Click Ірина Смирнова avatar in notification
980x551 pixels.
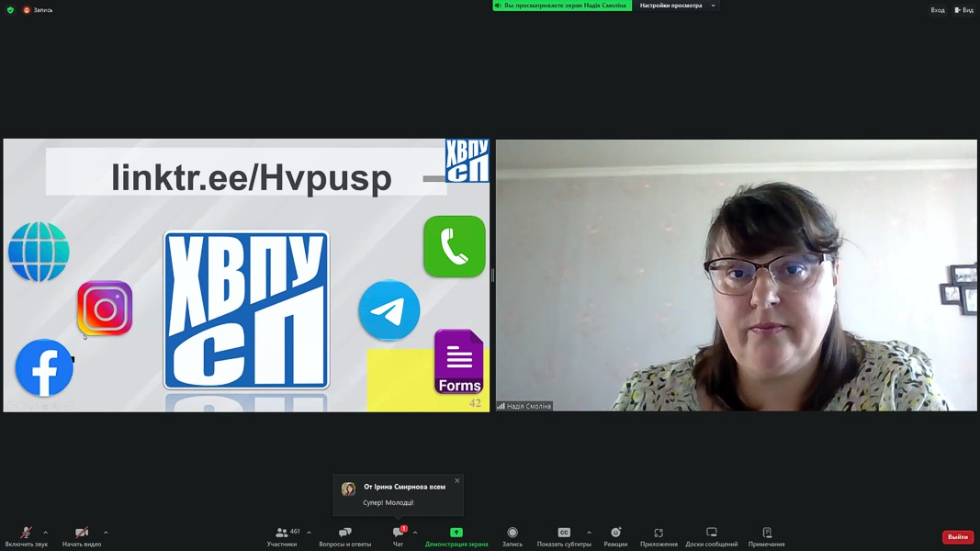348,489
